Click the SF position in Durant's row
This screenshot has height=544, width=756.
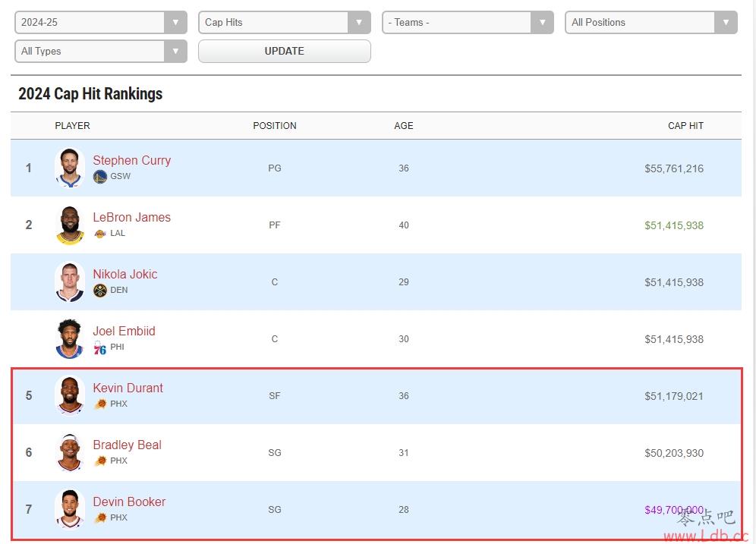pos(275,395)
